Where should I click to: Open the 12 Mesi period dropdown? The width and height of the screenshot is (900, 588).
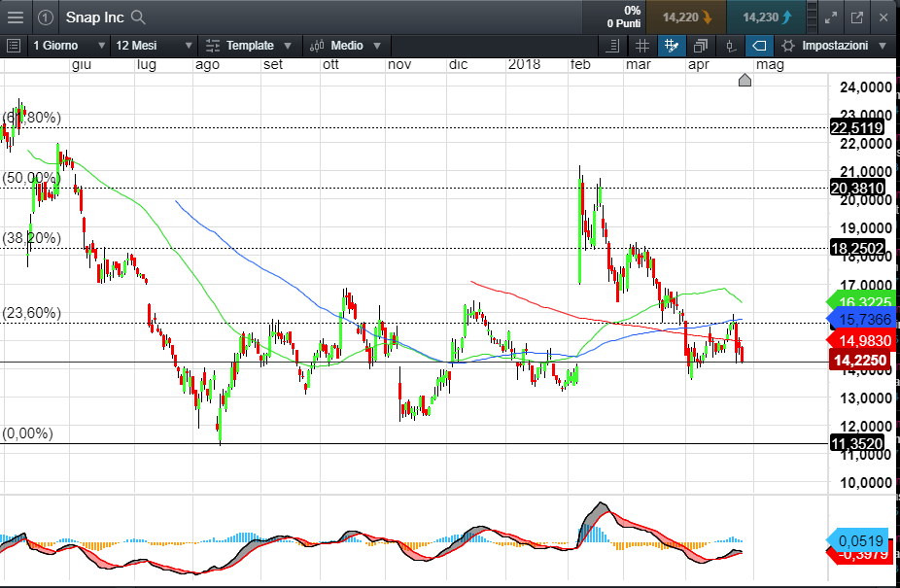[154, 46]
